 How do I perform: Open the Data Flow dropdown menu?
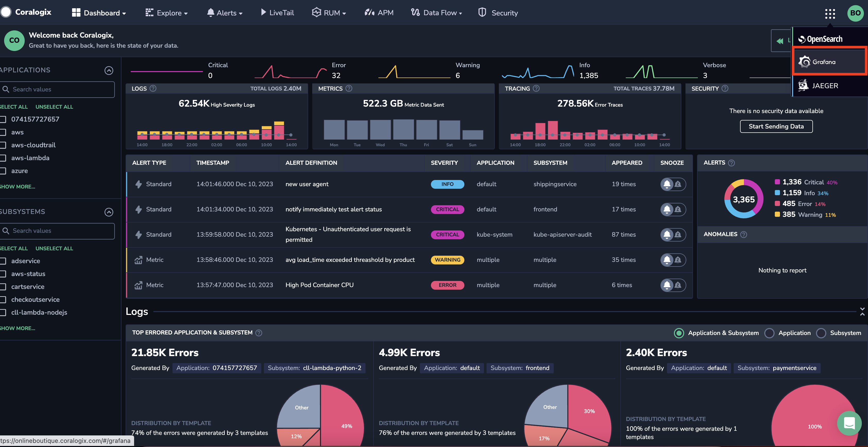tap(437, 13)
